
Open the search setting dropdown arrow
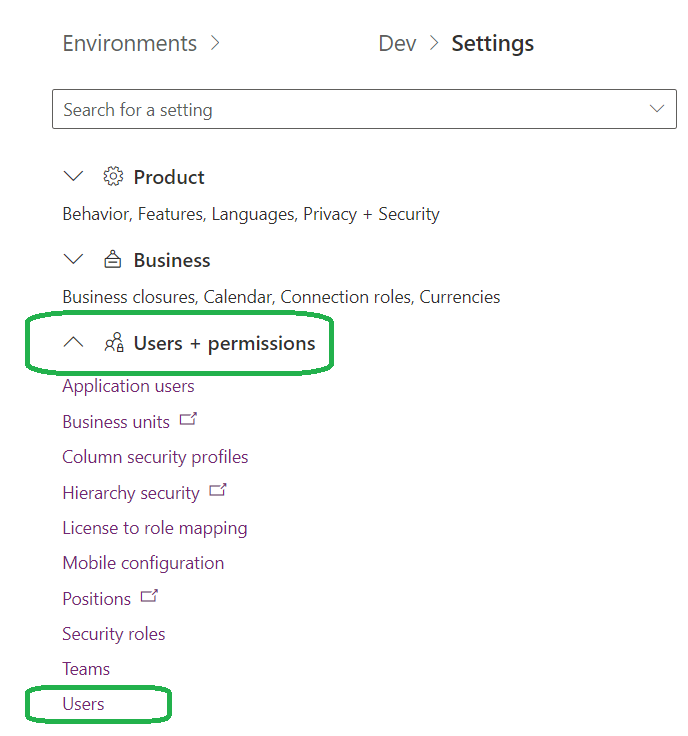(x=657, y=109)
